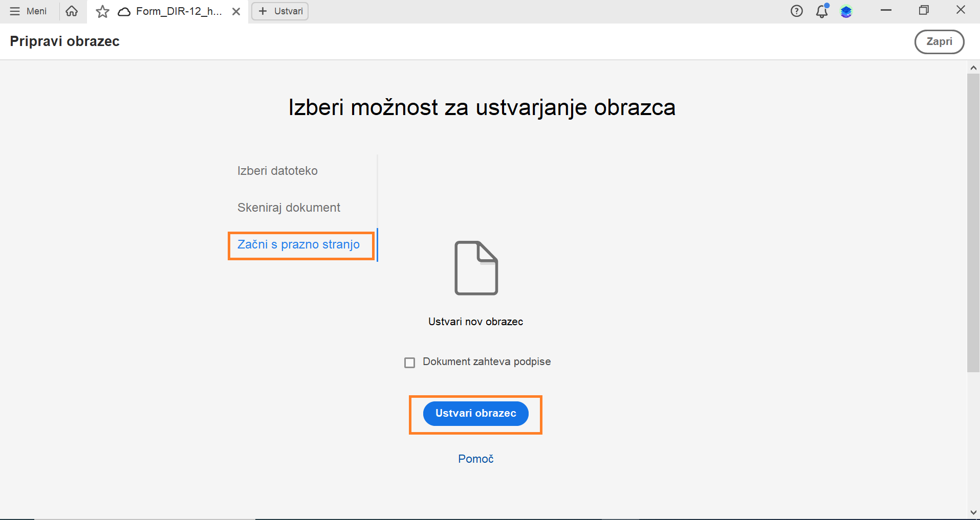Click the Zapri button
The width and height of the screenshot is (980, 520).
click(x=940, y=41)
